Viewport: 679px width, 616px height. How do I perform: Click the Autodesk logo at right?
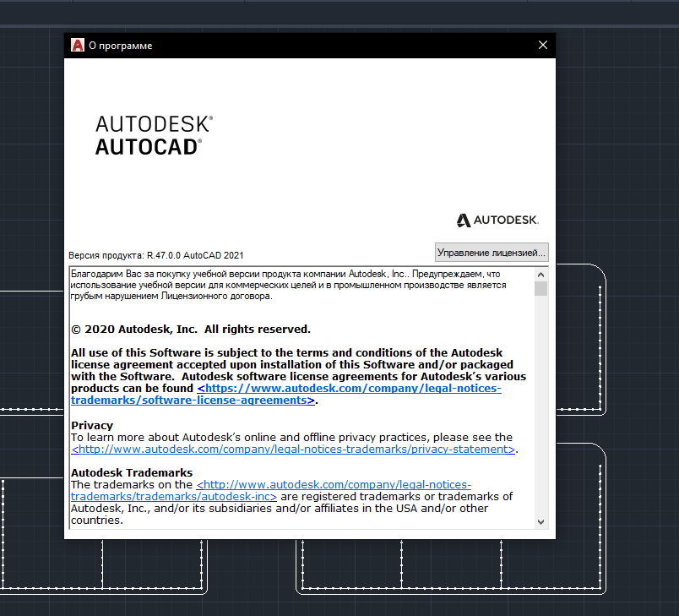coord(497,220)
